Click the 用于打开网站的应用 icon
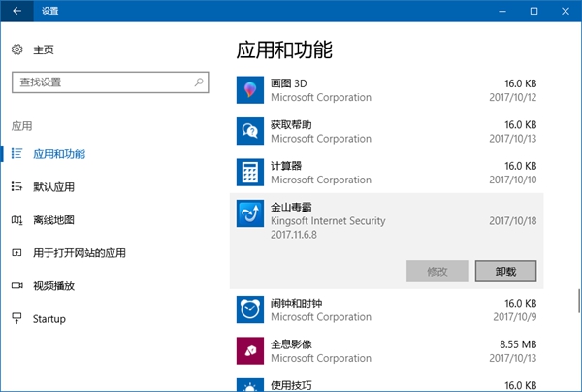Screen dimensions: 582x392 [16, 253]
